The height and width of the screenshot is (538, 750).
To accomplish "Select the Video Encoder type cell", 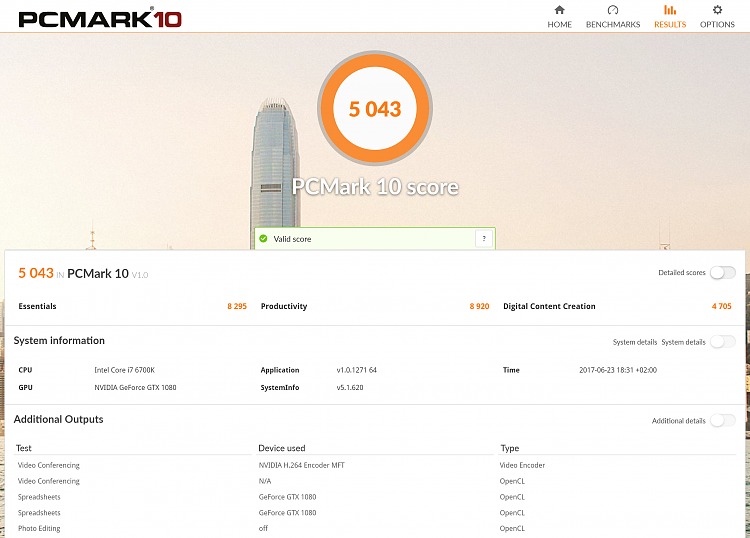I will pyautogui.click(x=522, y=465).
